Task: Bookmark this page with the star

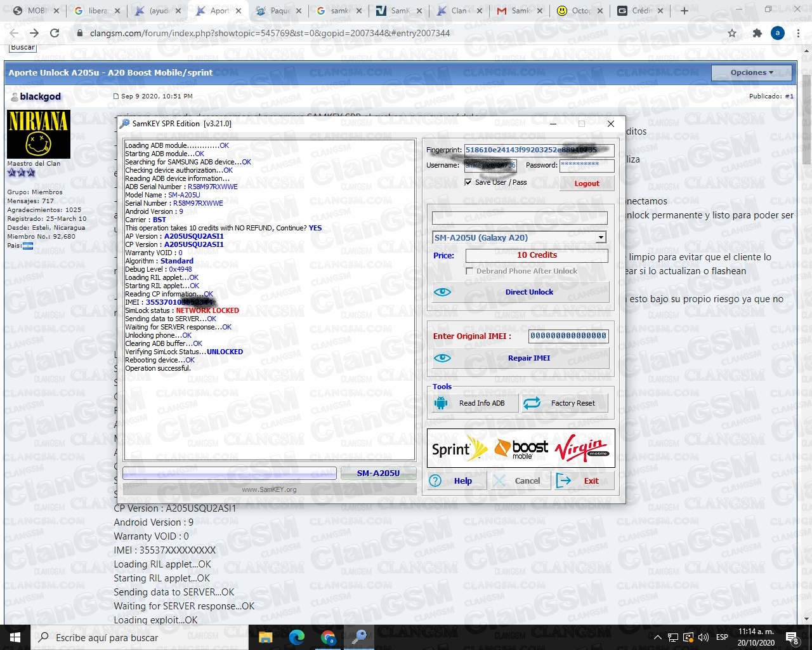Action: point(732,33)
